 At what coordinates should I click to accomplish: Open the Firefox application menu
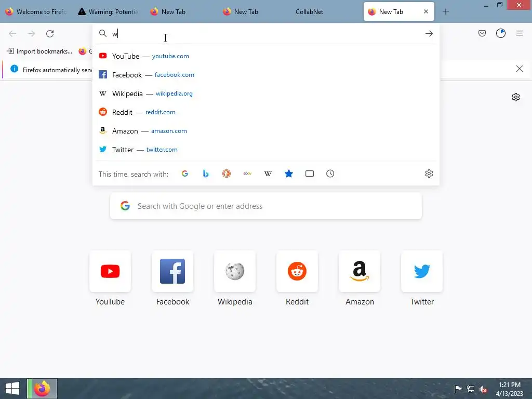tap(520, 33)
